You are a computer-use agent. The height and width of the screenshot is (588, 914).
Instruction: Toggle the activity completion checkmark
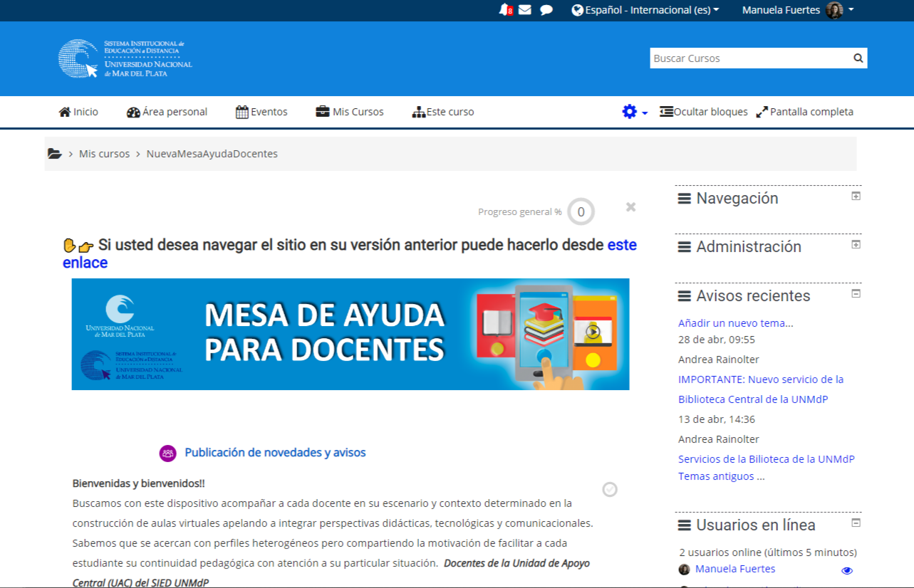(x=610, y=489)
